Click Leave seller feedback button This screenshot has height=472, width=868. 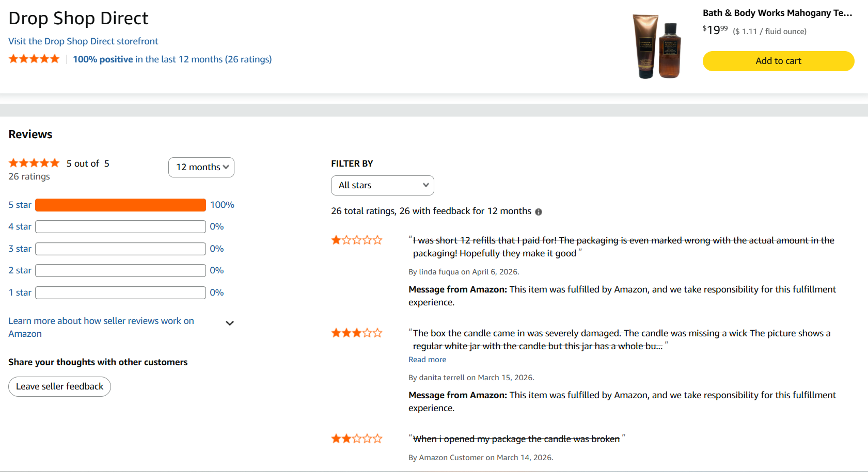pos(59,386)
